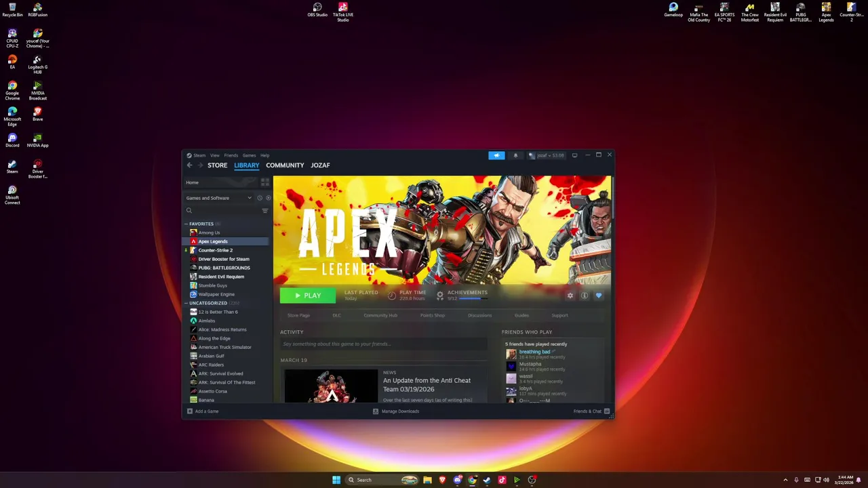Open Manage Downloads

pyautogui.click(x=396, y=411)
